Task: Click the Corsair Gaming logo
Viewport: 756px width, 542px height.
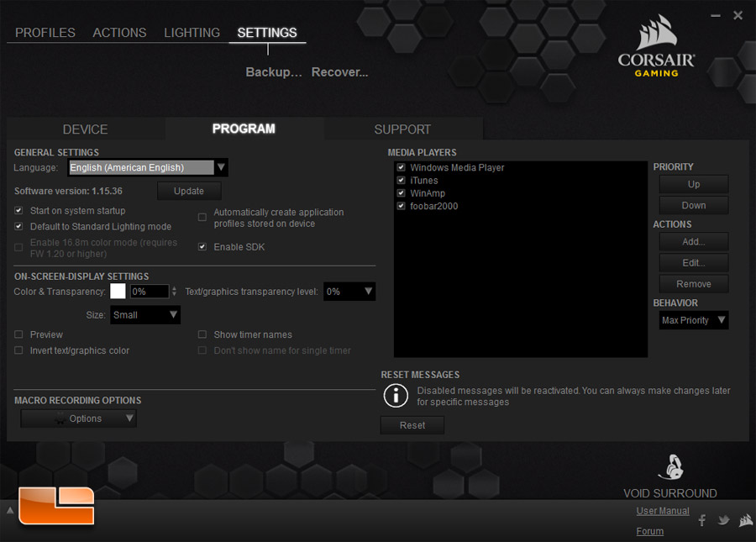Action: pos(656,46)
